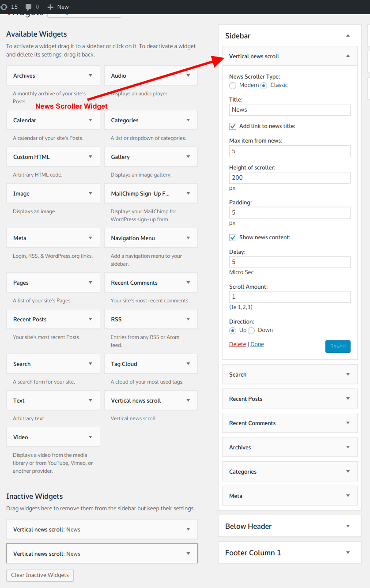Collapse the Vertical news scroll sidebar widget

click(x=348, y=56)
